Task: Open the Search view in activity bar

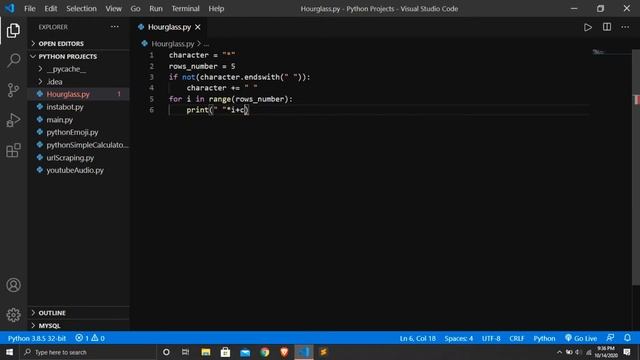Action: point(13,60)
